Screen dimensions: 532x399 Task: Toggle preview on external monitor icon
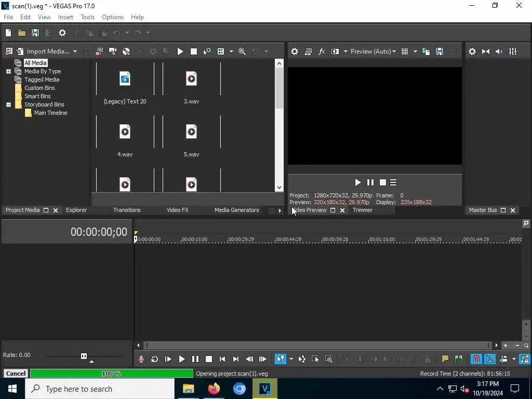click(308, 51)
